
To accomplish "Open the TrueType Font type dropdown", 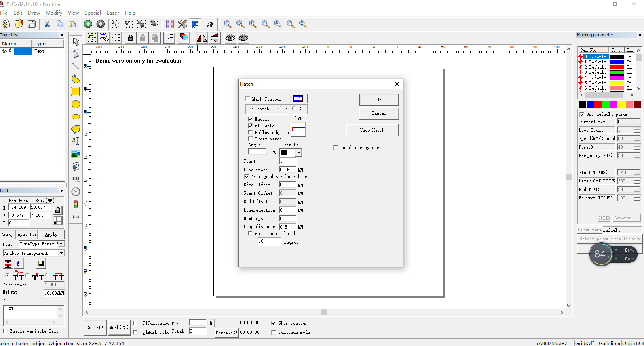I will (61, 244).
